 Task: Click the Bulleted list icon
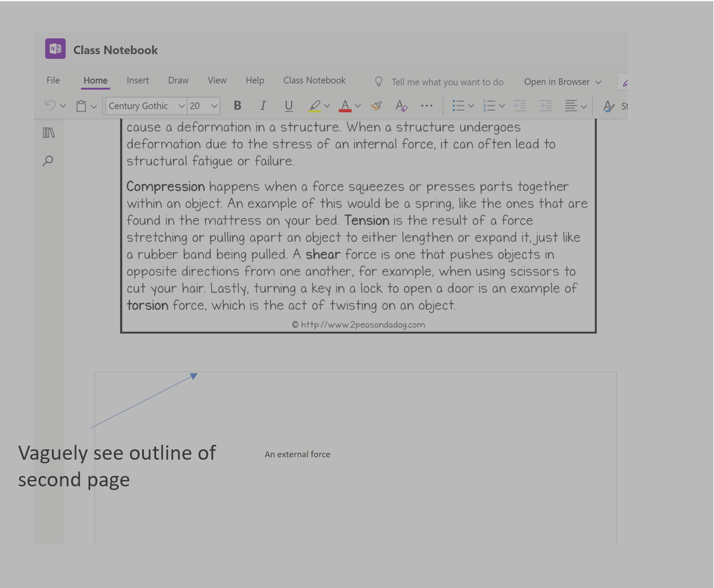tap(458, 106)
